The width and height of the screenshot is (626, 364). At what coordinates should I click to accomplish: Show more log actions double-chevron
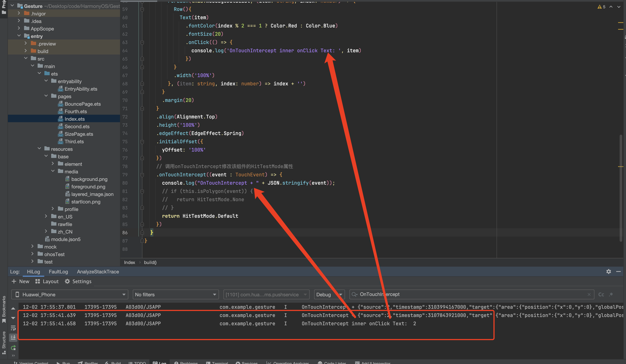point(13,356)
